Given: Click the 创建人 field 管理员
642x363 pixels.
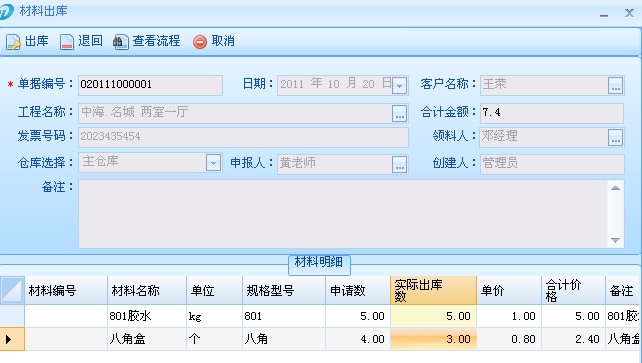Looking at the screenshot, I should pyautogui.click(x=552, y=164).
